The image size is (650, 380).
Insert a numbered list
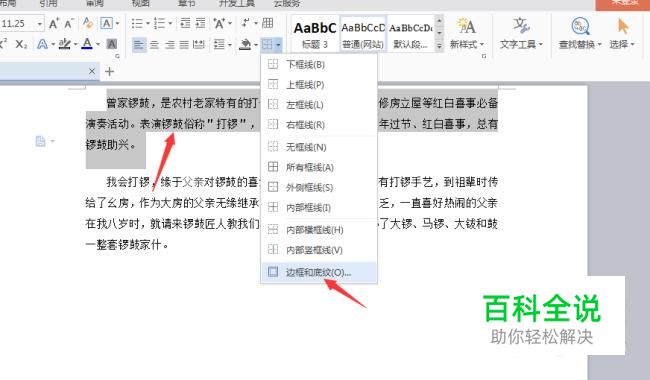(159, 23)
